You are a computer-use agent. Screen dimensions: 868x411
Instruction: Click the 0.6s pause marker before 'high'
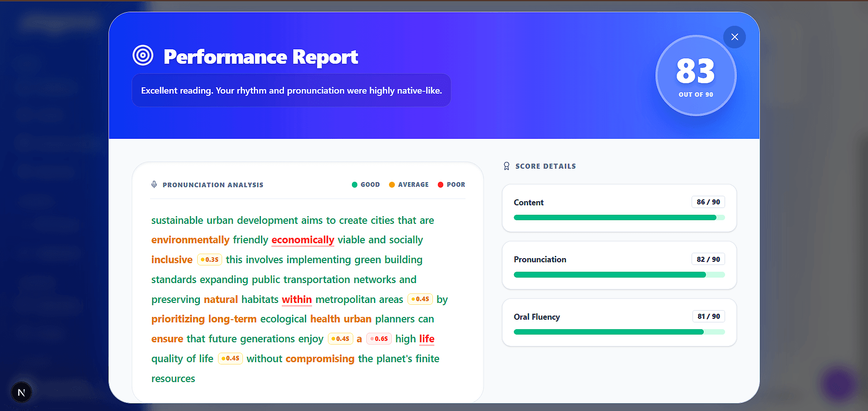tap(379, 339)
